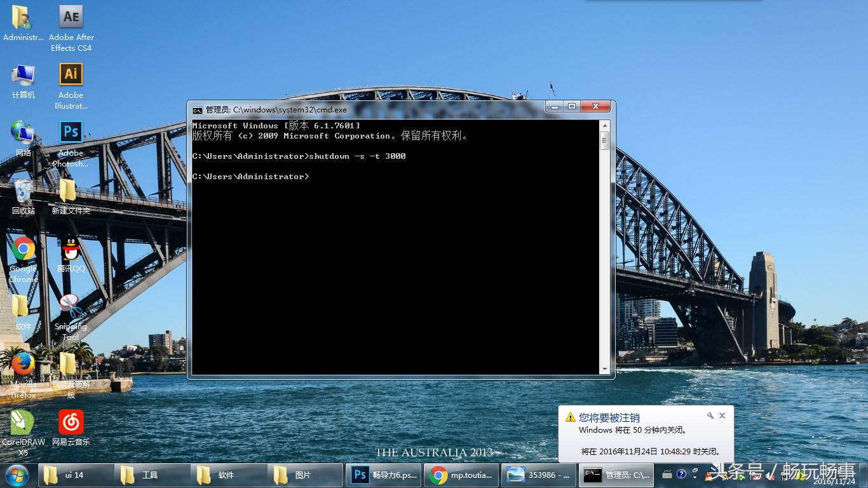Click the Windows Start button

(17, 475)
